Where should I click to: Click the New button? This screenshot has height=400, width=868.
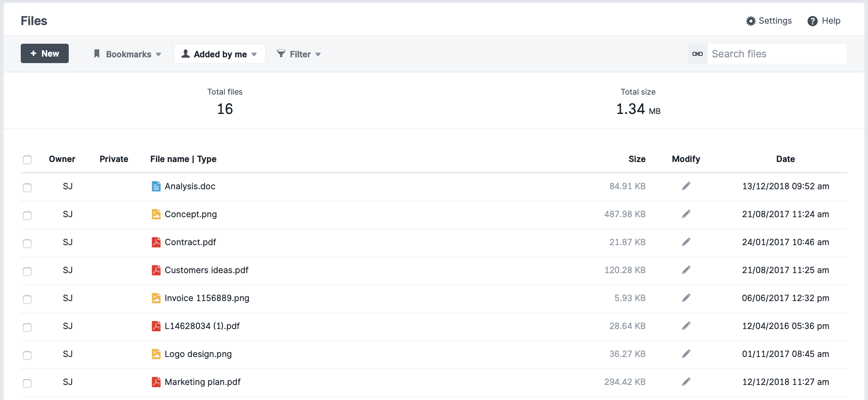click(x=45, y=53)
